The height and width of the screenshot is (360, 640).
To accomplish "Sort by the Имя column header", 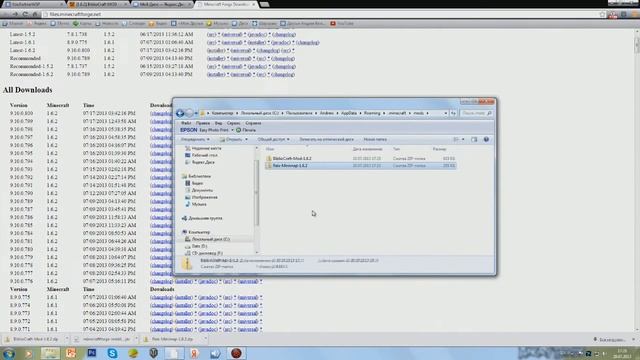I will click(270, 149).
